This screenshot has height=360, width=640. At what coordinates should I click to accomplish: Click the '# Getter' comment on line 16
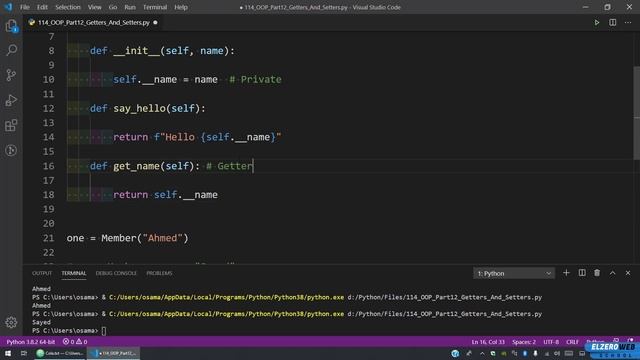(x=229, y=166)
